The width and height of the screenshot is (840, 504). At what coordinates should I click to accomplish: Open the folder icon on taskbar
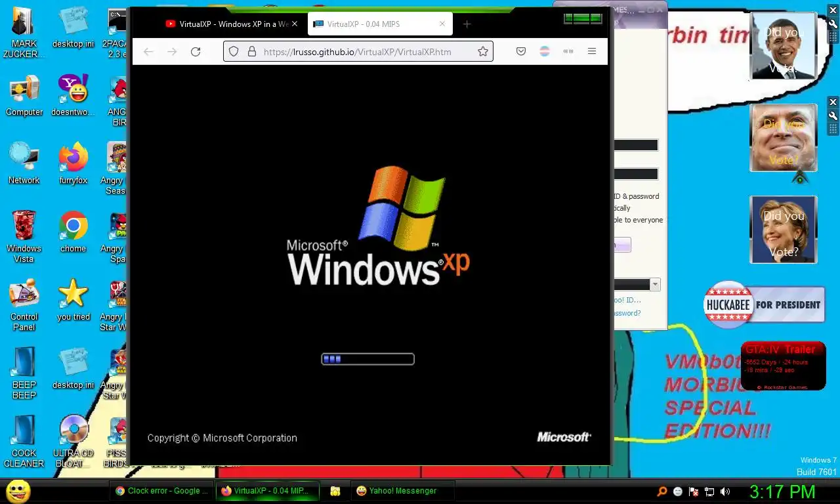[x=335, y=491]
